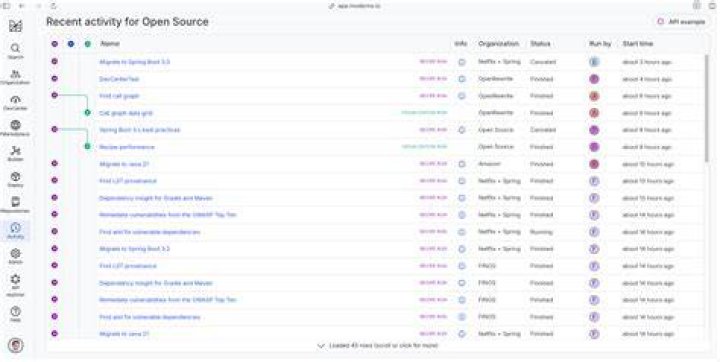The width and height of the screenshot is (720, 362).
Task: Click the Start time column header
Action: click(x=637, y=44)
